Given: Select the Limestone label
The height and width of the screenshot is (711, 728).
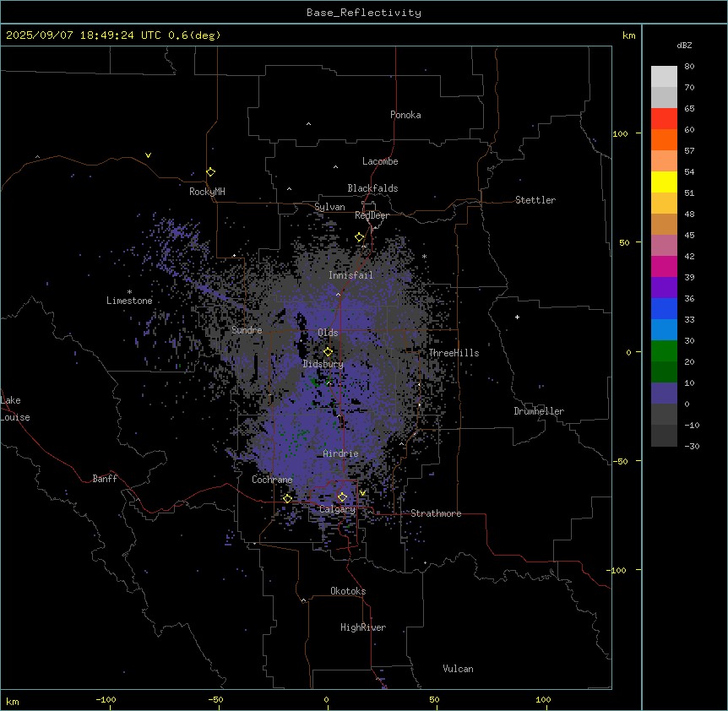Looking at the screenshot, I should (x=129, y=301).
